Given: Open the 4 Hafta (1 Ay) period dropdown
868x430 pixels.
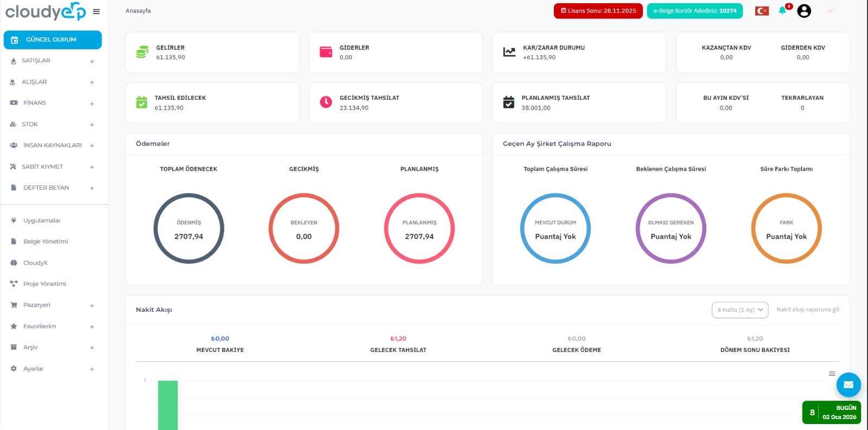Looking at the screenshot, I should [x=739, y=310].
